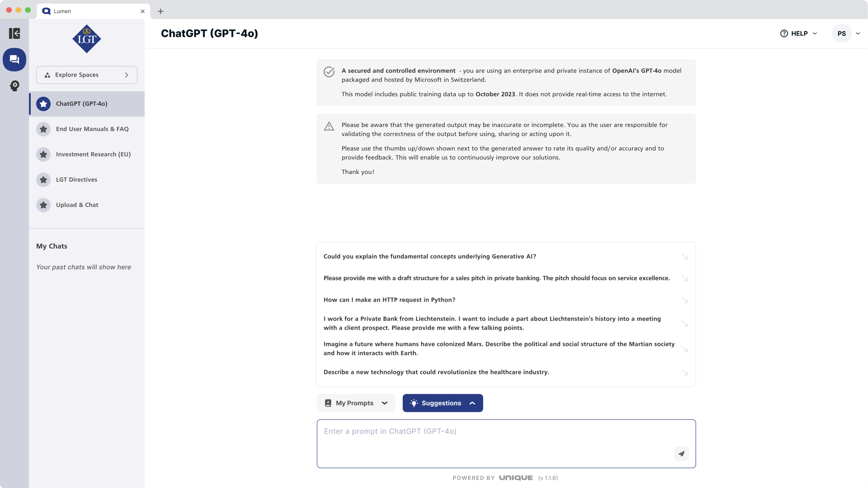Image resolution: width=868 pixels, height=488 pixels.
Task: Select the LGT Directives space
Action: tap(76, 179)
